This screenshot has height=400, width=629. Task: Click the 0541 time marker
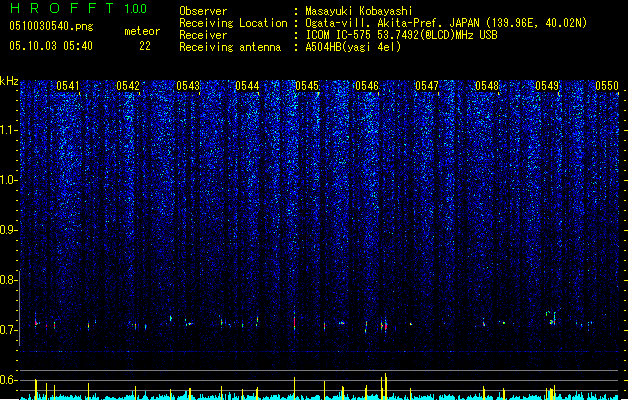[x=68, y=86]
